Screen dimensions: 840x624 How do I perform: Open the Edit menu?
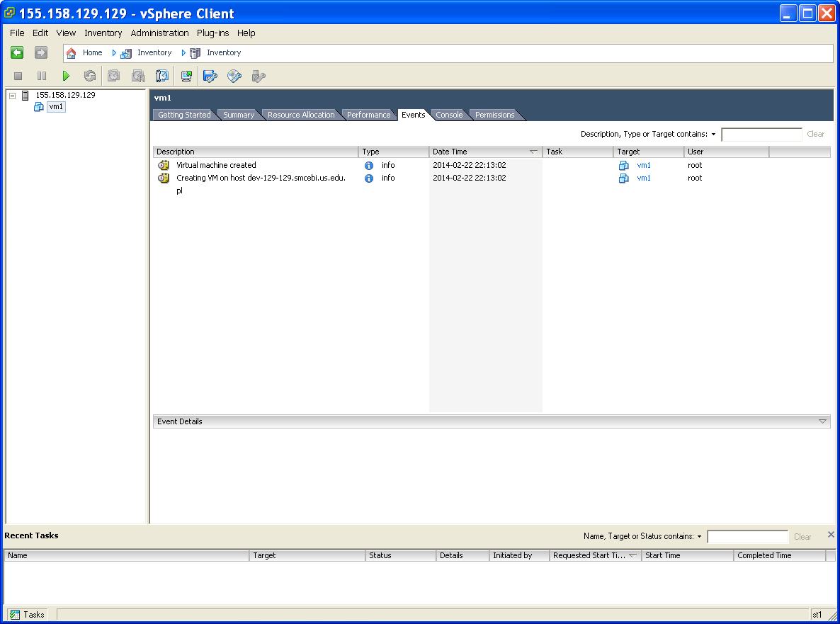click(40, 33)
